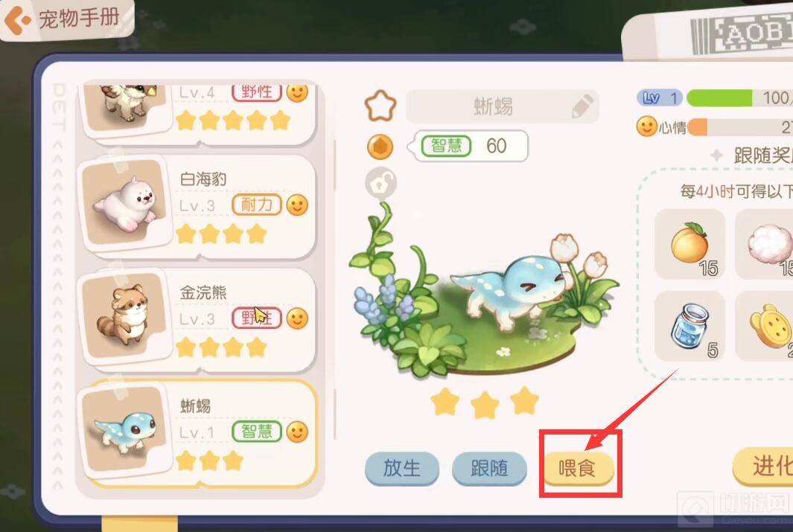This screenshot has height=532, width=793.
Task: Click the 跟随 follow button
Action: pyautogui.click(x=489, y=468)
